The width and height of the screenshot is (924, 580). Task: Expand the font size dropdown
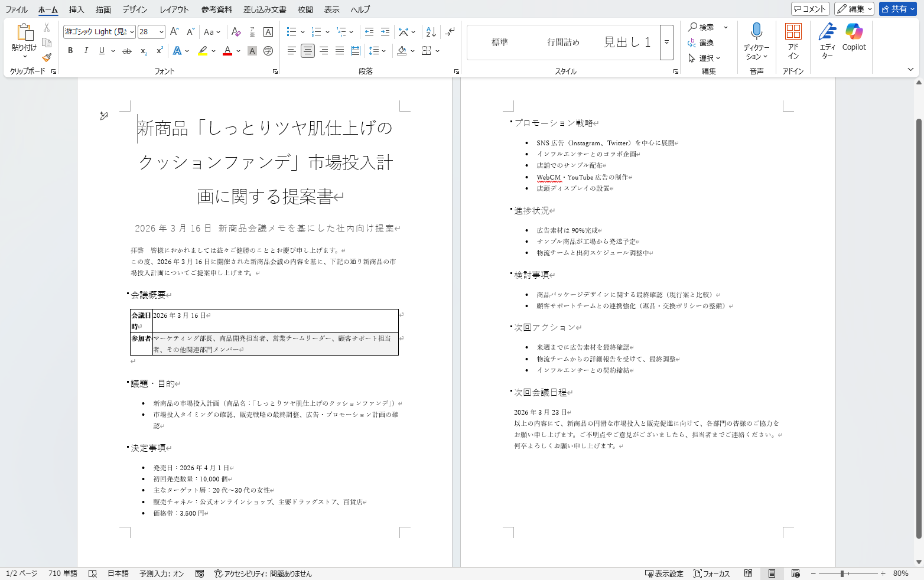pos(161,32)
